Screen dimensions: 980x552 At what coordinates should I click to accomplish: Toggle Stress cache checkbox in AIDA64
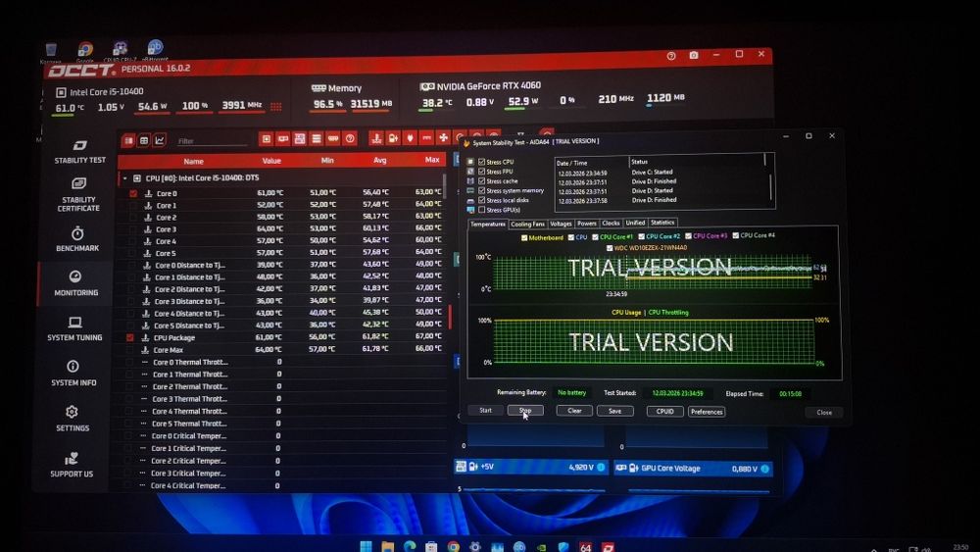tap(482, 180)
